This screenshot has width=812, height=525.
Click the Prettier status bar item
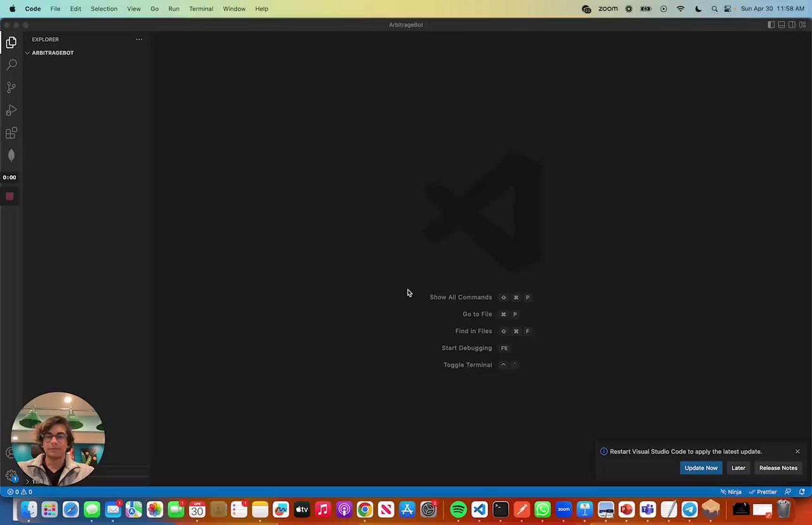(x=763, y=492)
